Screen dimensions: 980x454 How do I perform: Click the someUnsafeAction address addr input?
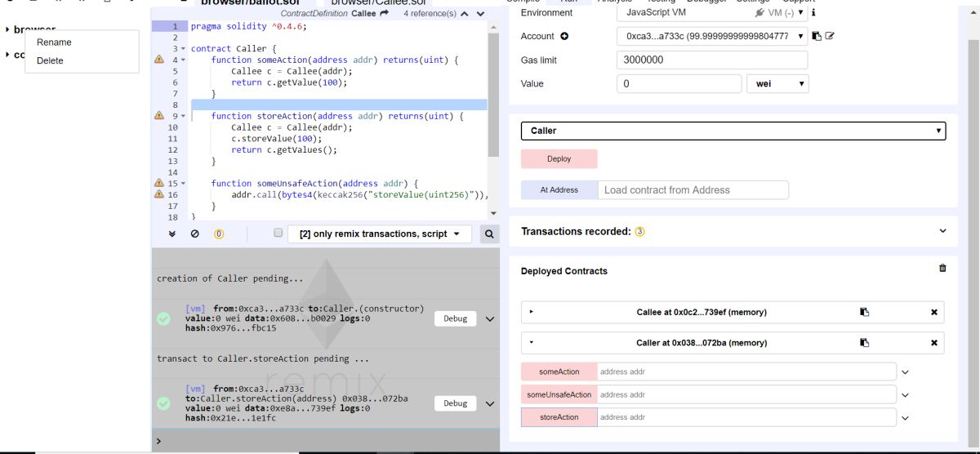tap(746, 394)
